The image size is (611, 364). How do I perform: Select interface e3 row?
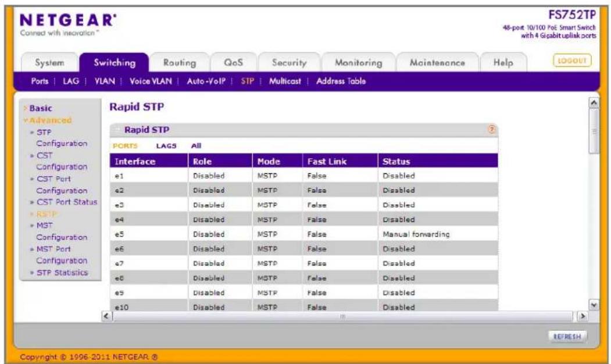click(303, 205)
